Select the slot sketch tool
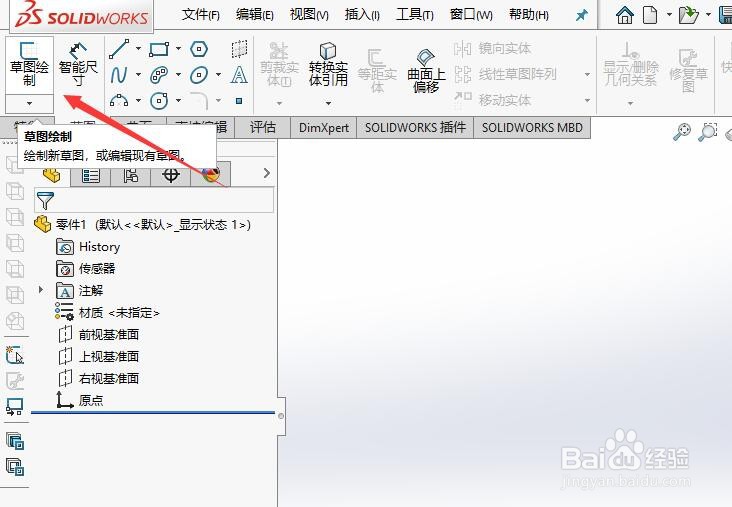The image size is (732, 507). pyautogui.click(x=159, y=75)
